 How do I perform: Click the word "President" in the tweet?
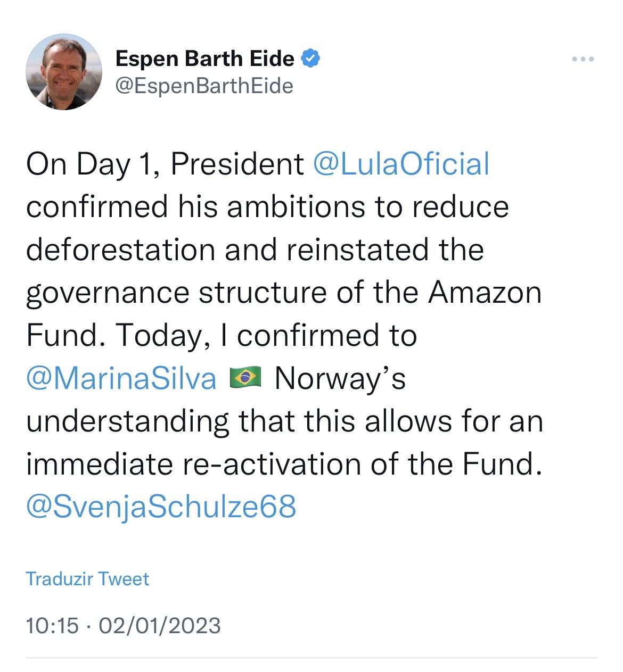point(237,164)
